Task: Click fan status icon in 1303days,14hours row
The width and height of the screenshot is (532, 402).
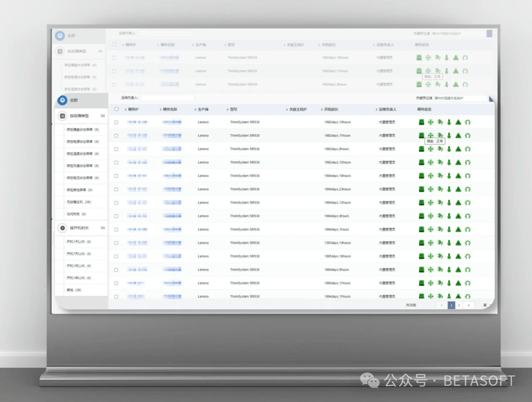Action: (431, 243)
